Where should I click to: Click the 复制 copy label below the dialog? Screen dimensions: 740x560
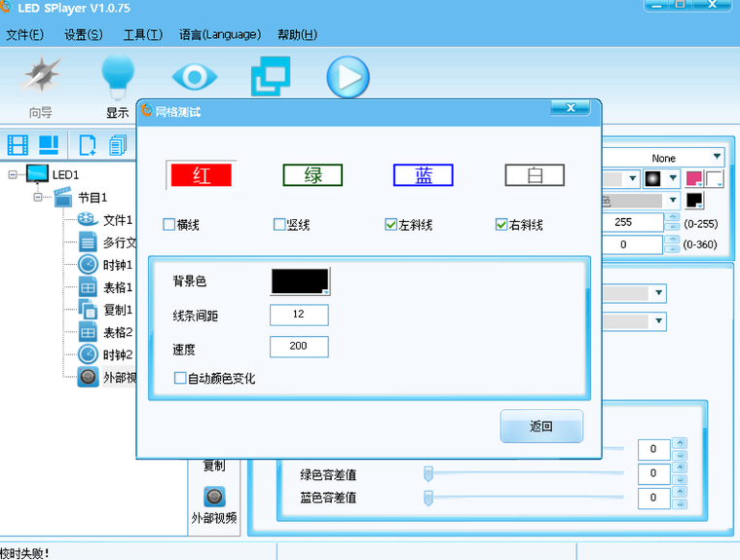(x=214, y=467)
